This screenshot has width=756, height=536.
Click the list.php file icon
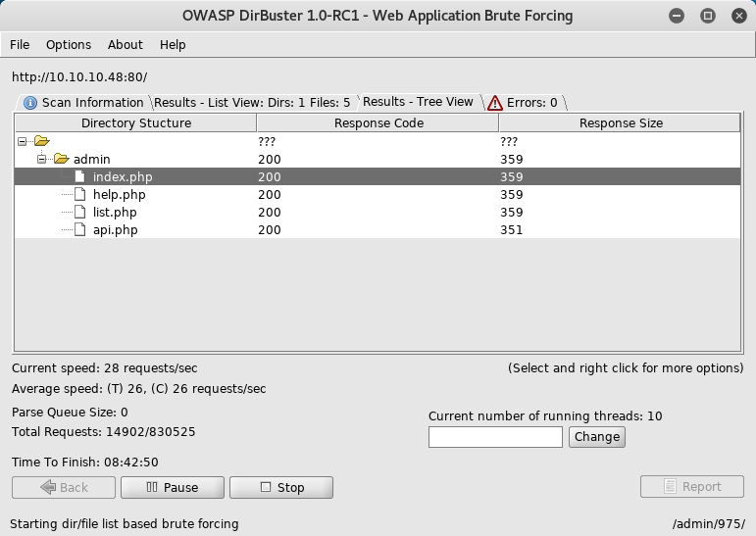coord(81,213)
